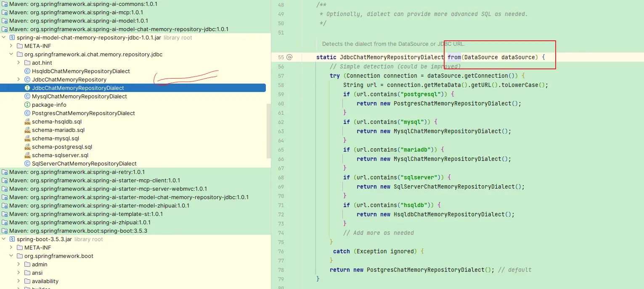Click the package-info file icon
Viewport: 644px width, 289px height.
tap(27, 105)
